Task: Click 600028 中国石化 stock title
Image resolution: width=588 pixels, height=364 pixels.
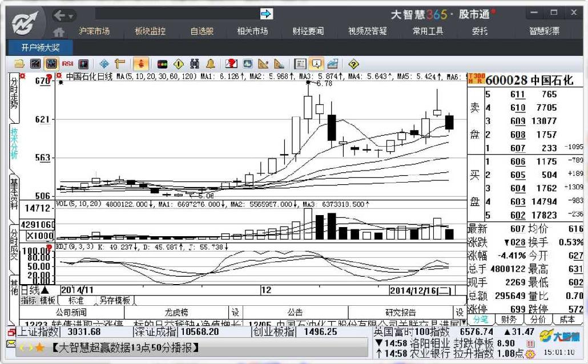Action: click(x=529, y=80)
